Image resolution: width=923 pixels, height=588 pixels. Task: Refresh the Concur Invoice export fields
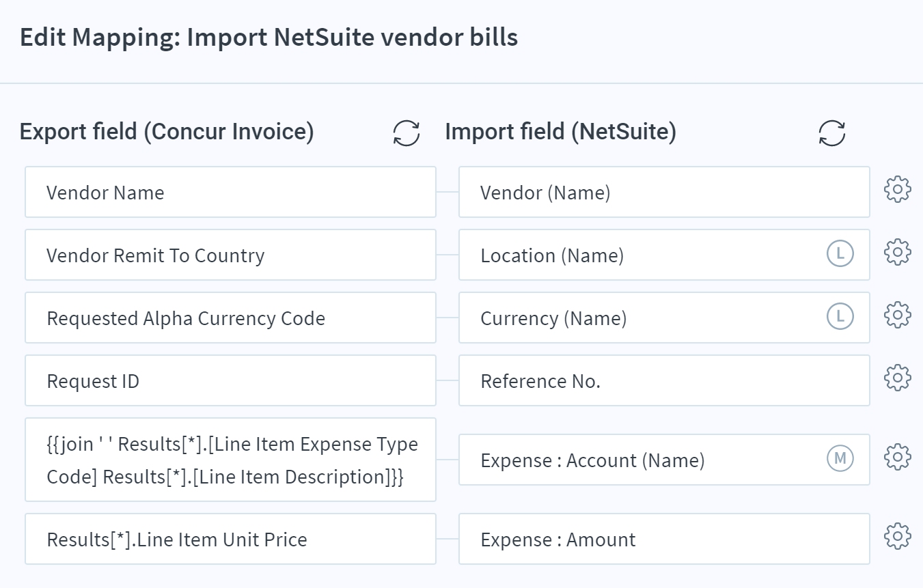[x=407, y=132]
